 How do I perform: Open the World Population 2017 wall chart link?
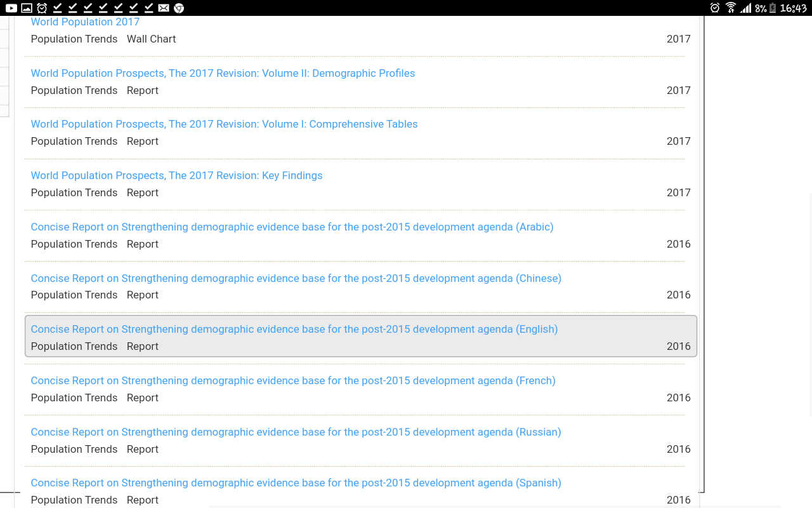pos(85,22)
